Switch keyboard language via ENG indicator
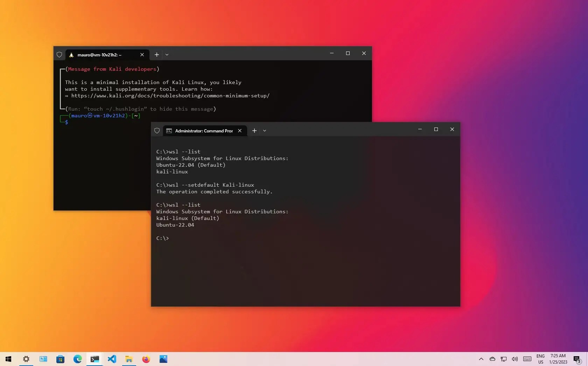This screenshot has height=366, width=588. 540,359
